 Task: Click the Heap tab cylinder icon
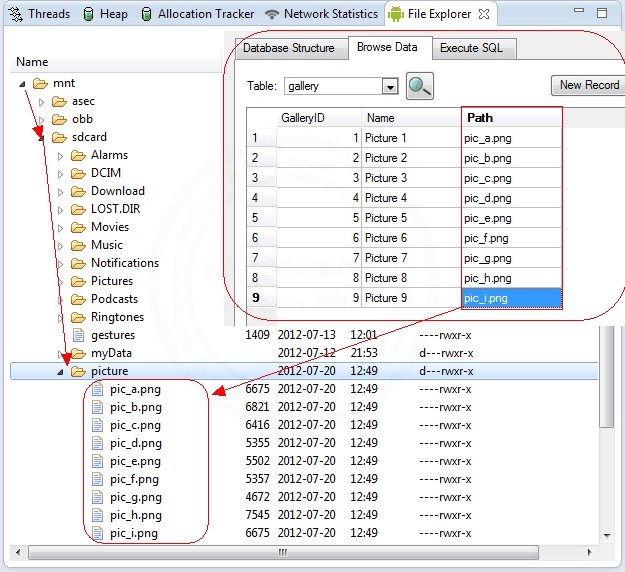coord(89,14)
